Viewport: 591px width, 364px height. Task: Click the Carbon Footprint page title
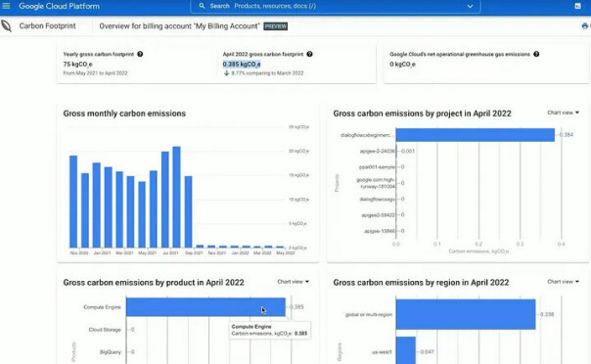48,26
